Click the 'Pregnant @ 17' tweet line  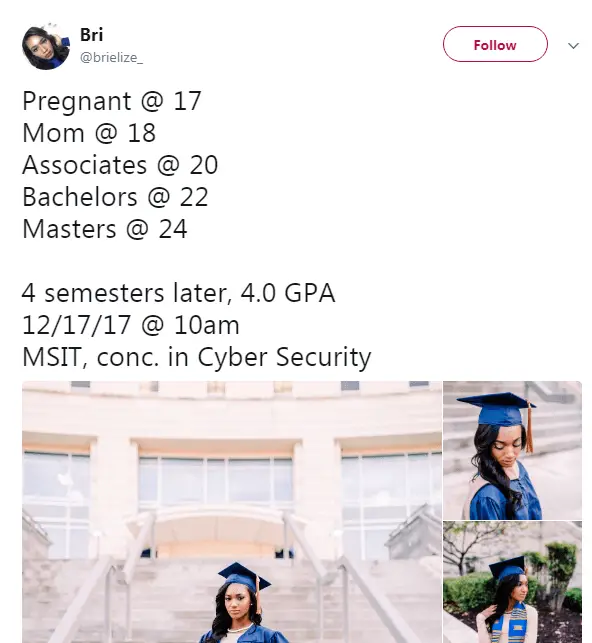tap(112, 101)
